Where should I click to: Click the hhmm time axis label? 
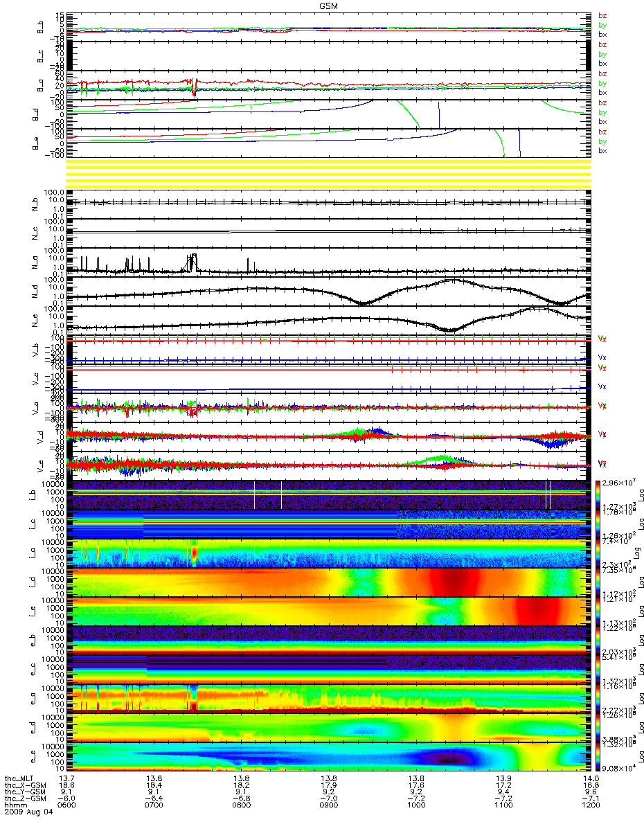15,806
